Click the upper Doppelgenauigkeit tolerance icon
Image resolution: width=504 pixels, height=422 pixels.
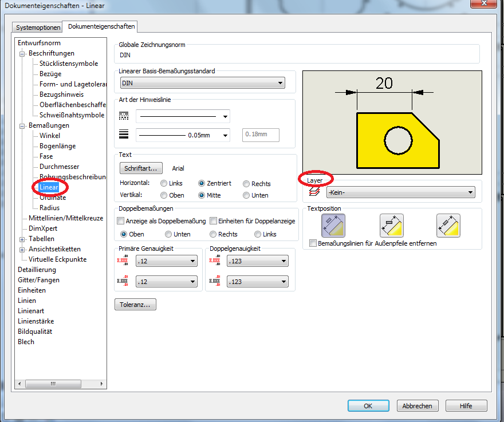[x=214, y=261]
